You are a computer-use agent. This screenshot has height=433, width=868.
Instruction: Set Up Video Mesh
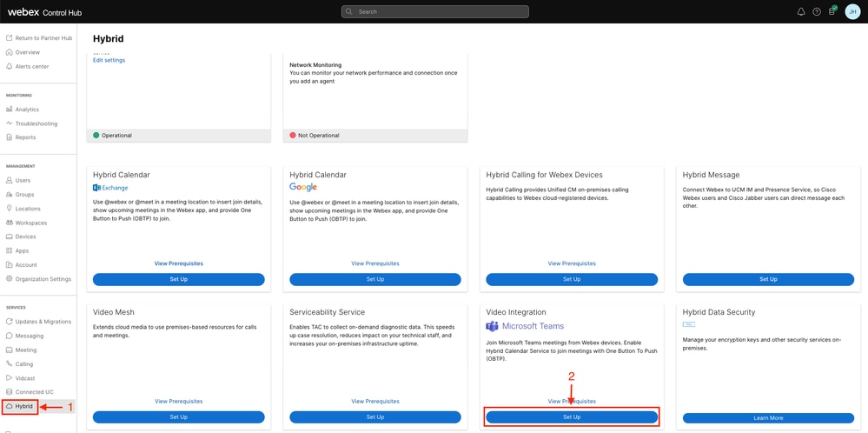[x=179, y=417]
